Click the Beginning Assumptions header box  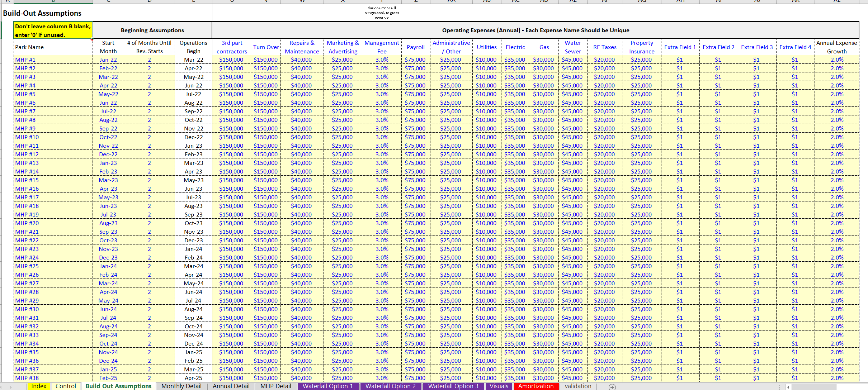[152, 30]
